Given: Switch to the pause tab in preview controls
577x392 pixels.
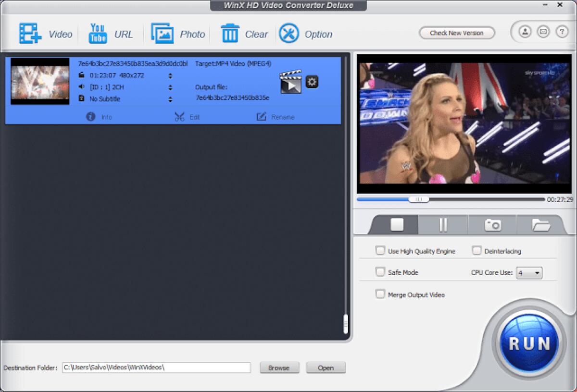Looking at the screenshot, I should pos(442,224).
